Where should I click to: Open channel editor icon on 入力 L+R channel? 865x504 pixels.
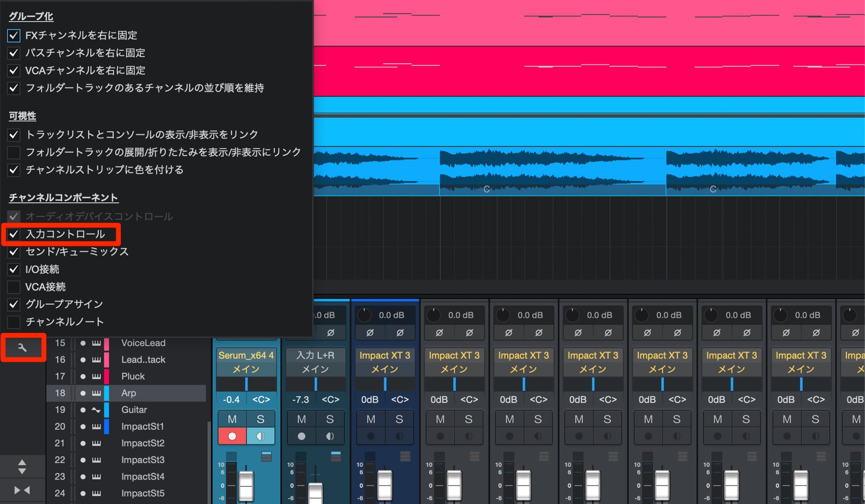click(x=336, y=456)
